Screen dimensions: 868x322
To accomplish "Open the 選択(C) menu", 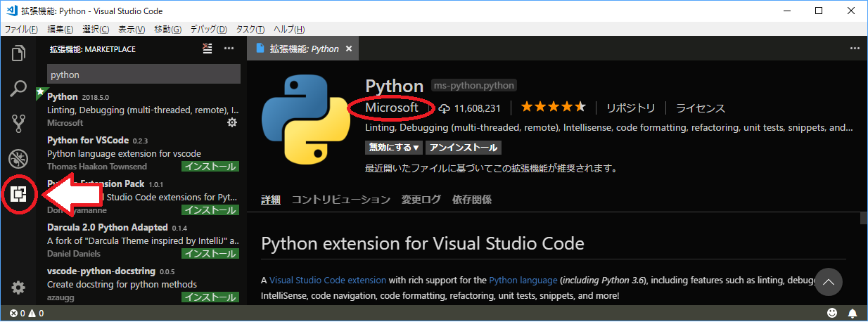I will point(96,29).
